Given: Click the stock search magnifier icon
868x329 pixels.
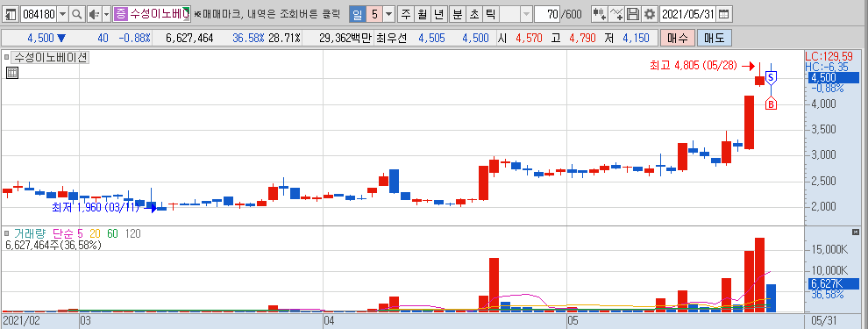Looking at the screenshot, I should (x=77, y=14).
